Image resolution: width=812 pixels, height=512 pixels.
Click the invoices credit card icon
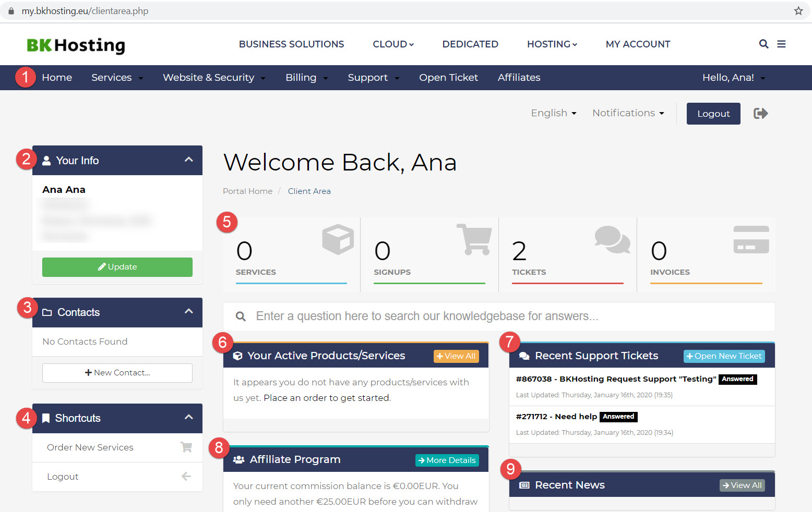[x=751, y=239]
